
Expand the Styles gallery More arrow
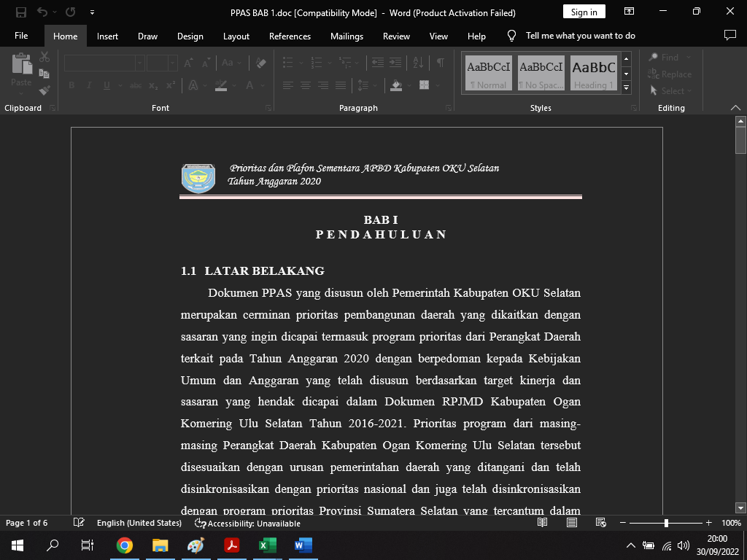(x=626, y=87)
